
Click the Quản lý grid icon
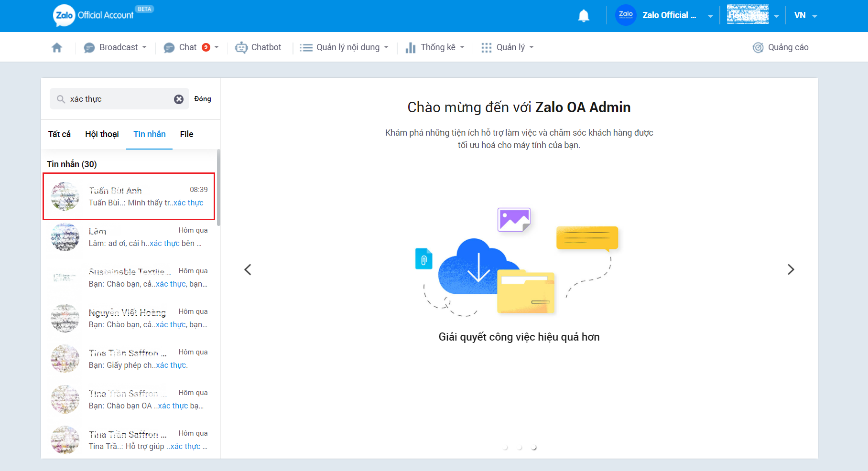(487, 48)
